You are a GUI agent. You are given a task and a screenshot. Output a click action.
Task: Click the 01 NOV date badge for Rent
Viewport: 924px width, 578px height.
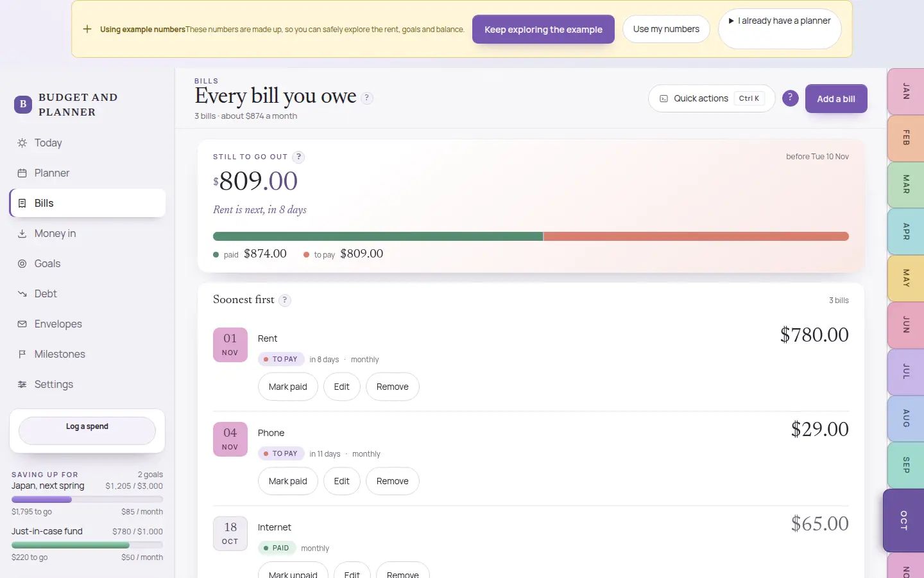point(230,345)
